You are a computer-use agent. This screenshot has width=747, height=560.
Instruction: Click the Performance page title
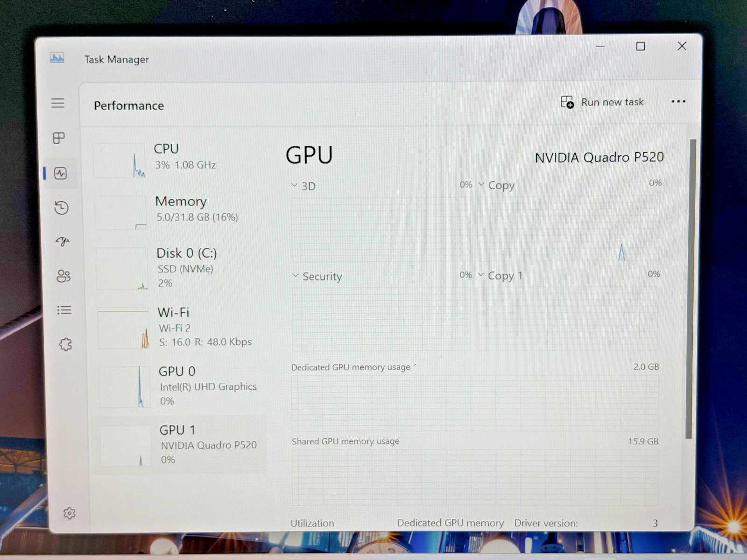129,105
